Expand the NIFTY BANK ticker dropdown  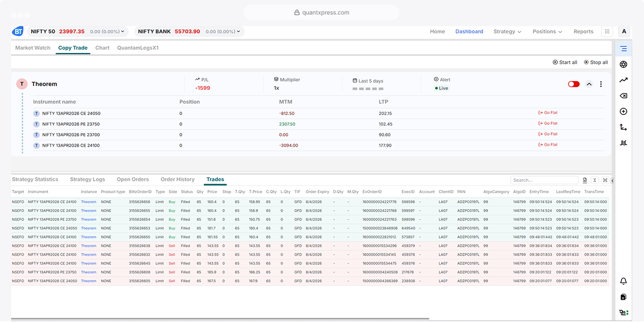click(238, 32)
